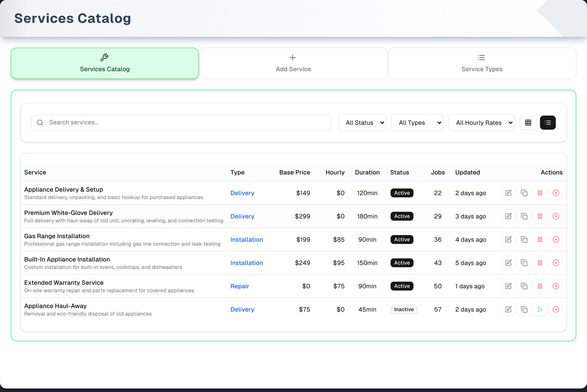Edit the Extended Warranty Service row
587x392 pixels.
click(508, 286)
